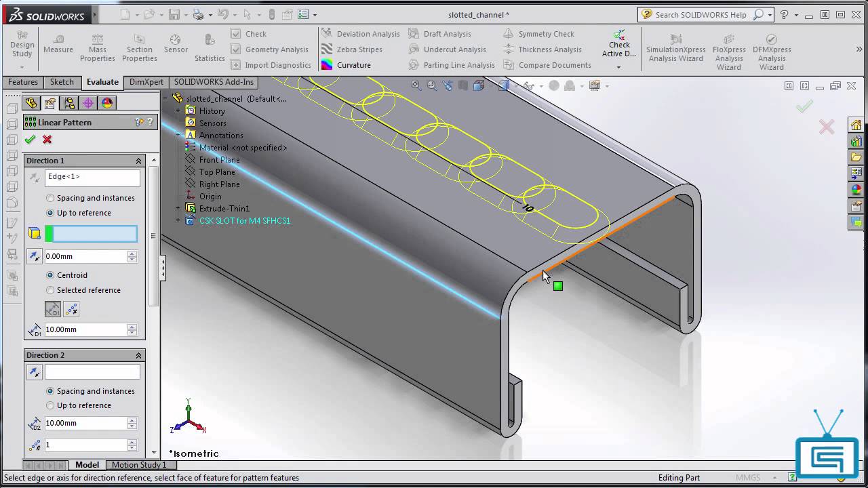Run Draft Analysis
The image size is (868, 488).
[x=439, y=34]
